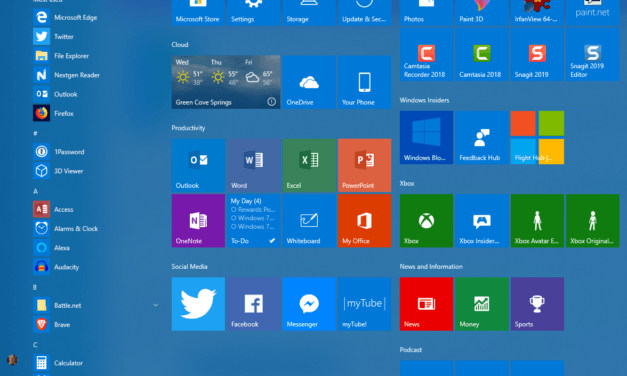Screen dimensions: 627x376
Task: Launch Paint 3D tile
Action: (x=482, y=12)
